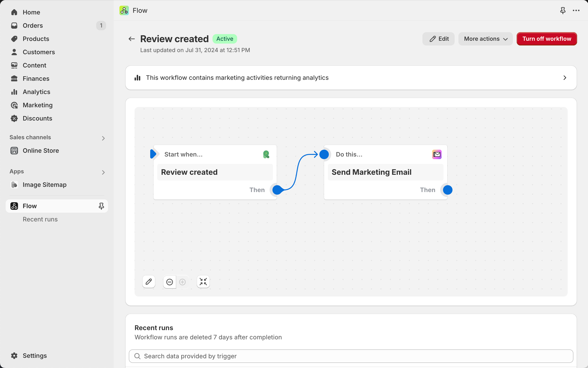Click the pencil/edit tool icon in canvas toolbar
The image size is (588, 368).
(149, 282)
